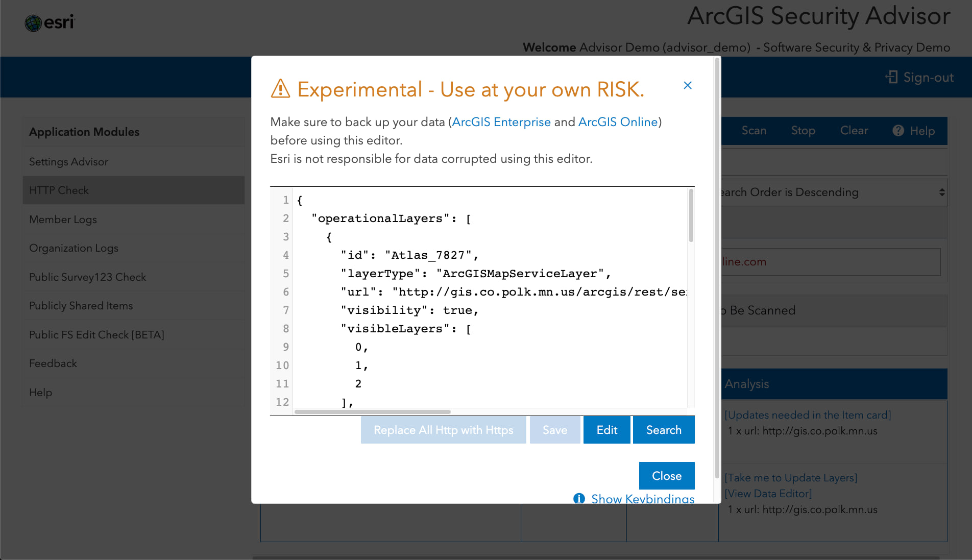Click the "visibility": true line

coord(409,310)
